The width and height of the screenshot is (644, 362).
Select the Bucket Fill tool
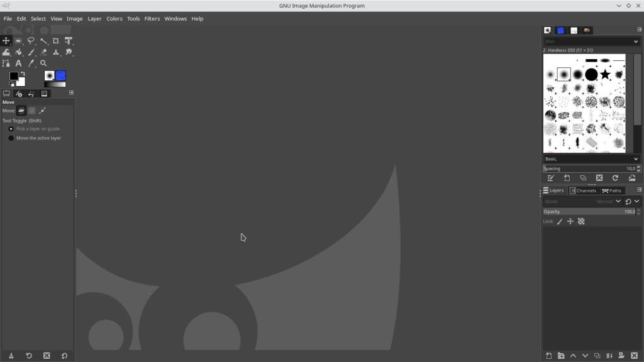[18, 52]
